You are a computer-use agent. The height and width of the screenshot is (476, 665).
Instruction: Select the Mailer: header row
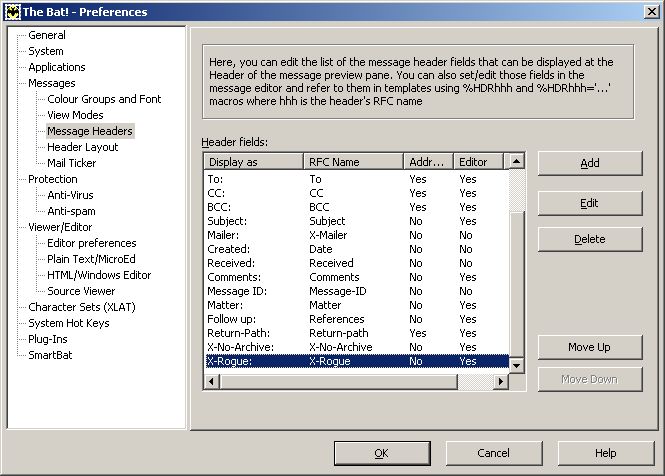pyautogui.click(x=357, y=235)
